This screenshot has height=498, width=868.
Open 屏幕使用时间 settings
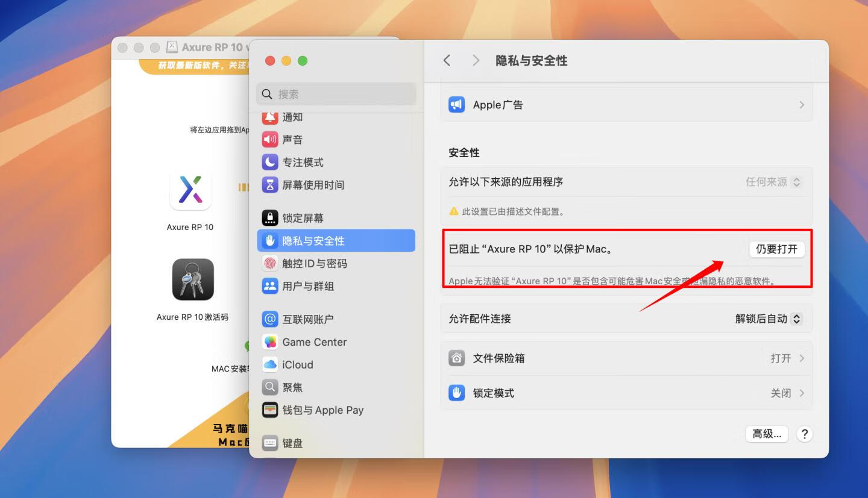[x=314, y=185]
